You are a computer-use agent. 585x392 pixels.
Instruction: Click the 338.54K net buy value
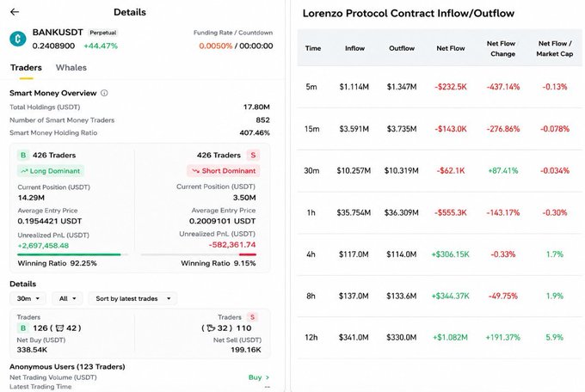pyautogui.click(x=32, y=350)
